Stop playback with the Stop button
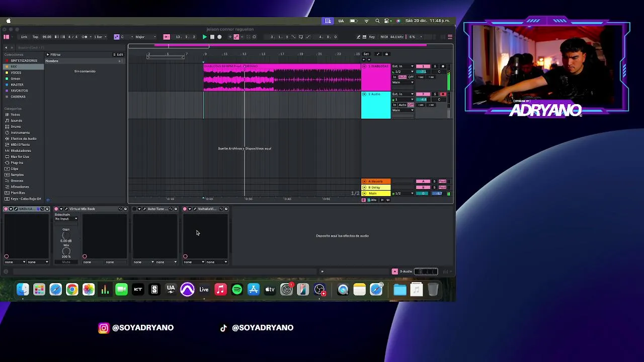644x362 pixels. click(x=212, y=37)
